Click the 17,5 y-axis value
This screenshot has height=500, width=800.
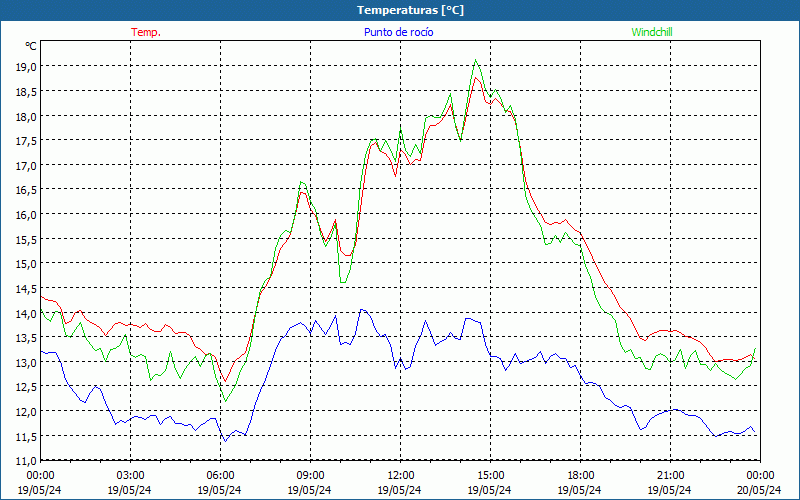point(26,141)
